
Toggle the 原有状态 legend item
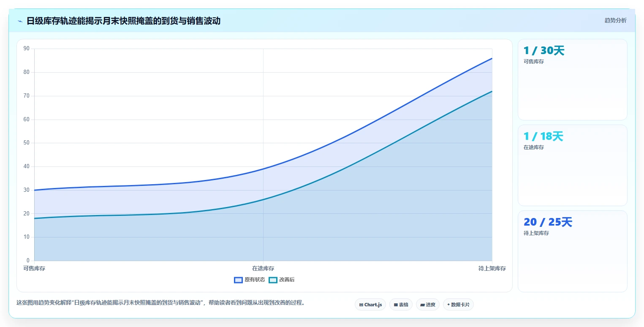[x=250, y=280]
